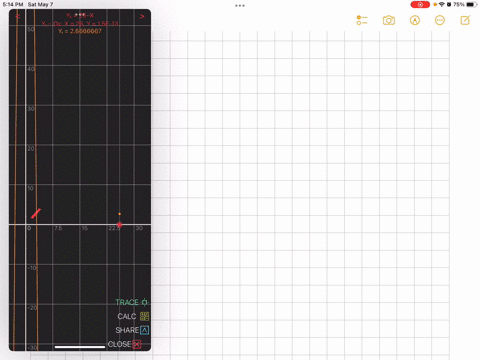
Task: Tap the blue SHARE arrow icon
Action: 144,330
